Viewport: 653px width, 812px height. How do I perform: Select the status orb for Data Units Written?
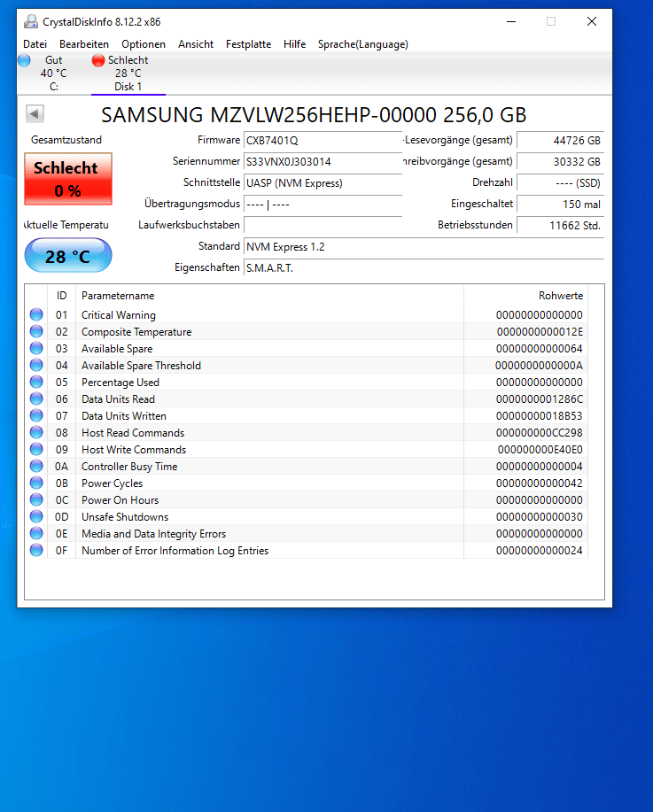(x=36, y=415)
